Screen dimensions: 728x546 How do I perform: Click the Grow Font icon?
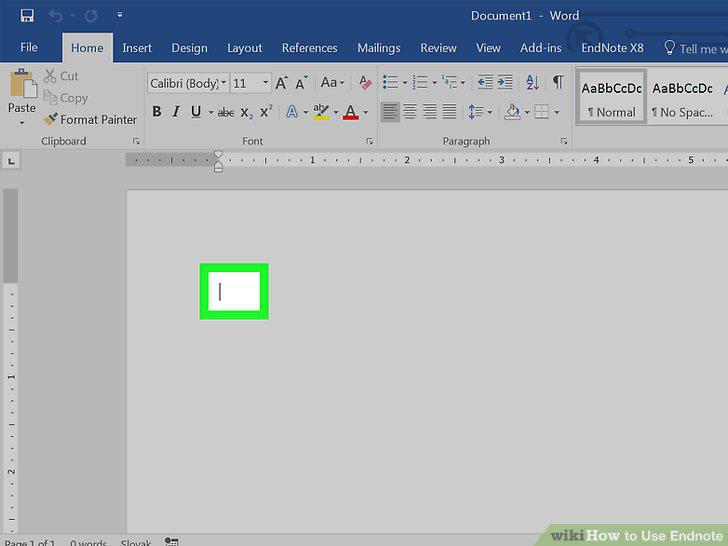point(282,83)
